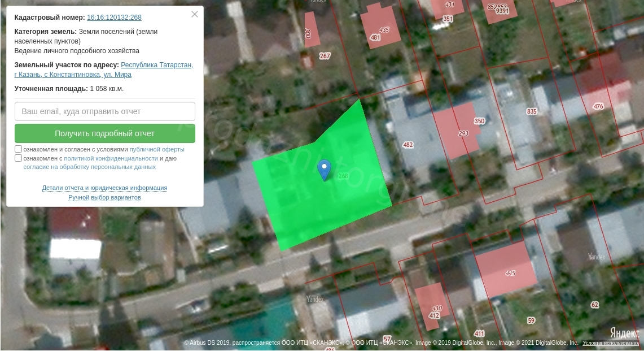Open Ручной выбор вариантов
The width and height of the screenshot is (644, 351).
pyautogui.click(x=104, y=197)
